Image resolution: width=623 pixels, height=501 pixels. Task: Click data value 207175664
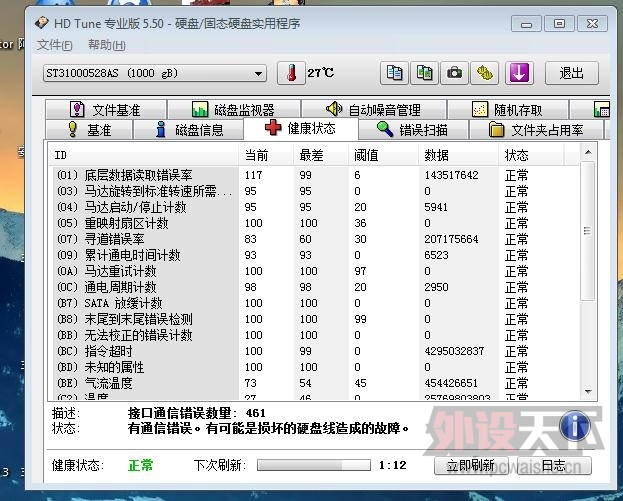point(451,239)
